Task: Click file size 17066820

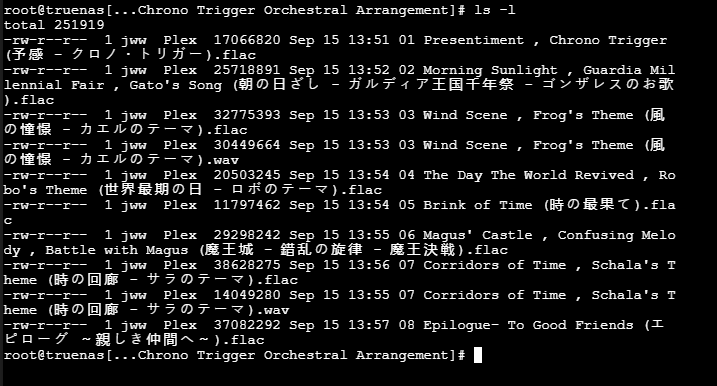Action: [x=247, y=40]
